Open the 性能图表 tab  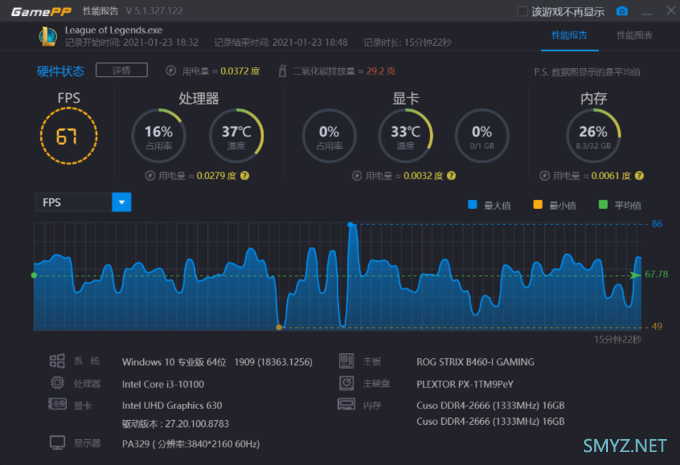coord(634,35)
